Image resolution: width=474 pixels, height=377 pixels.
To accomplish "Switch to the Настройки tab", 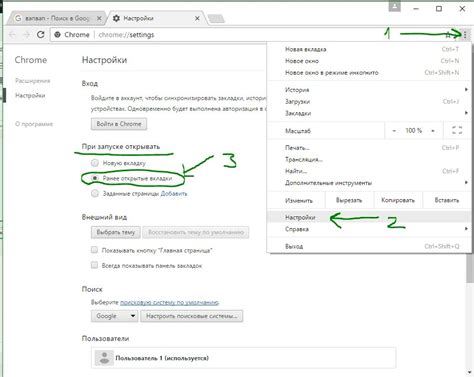I will point(156,18).
